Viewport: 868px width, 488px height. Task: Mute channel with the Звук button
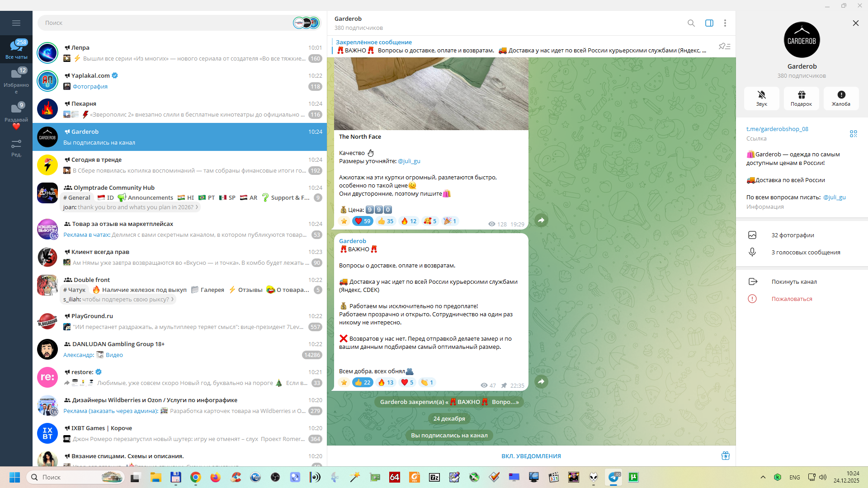point(761,98)
